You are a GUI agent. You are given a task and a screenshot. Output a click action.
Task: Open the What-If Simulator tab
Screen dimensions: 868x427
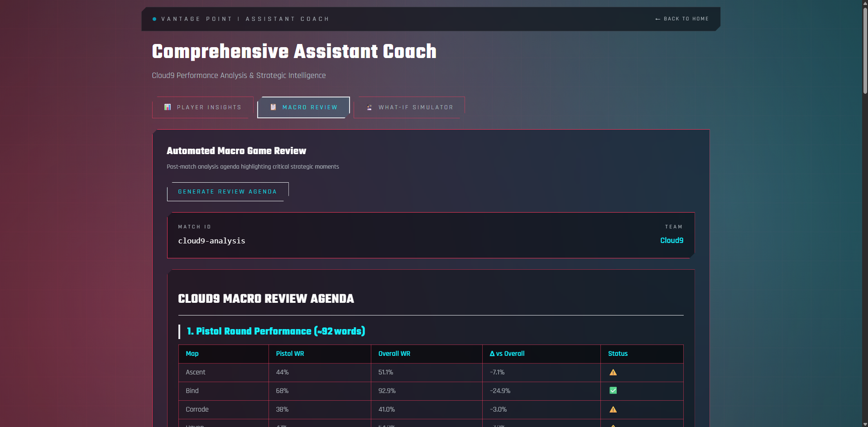point(409,107)
